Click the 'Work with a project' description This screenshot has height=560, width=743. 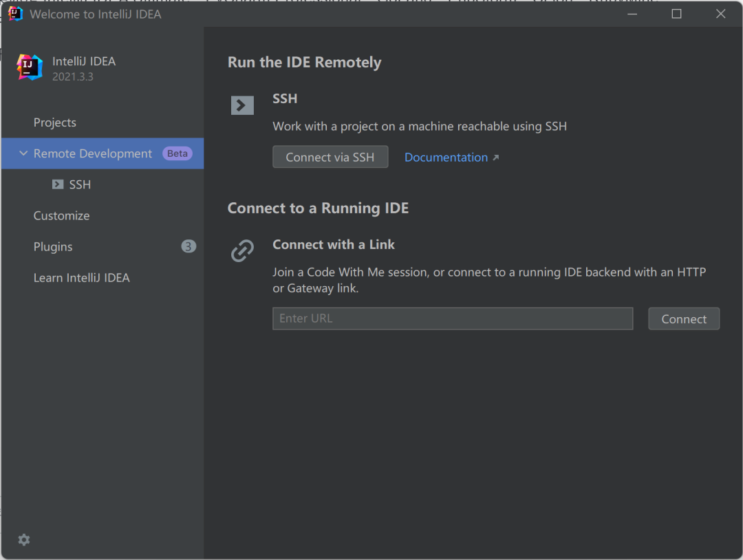point(420,127)
